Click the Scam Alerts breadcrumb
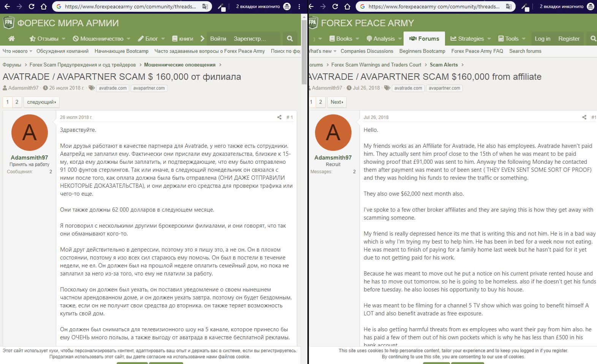Image resolution: width=597 pixels, height=364 pixels. (x=444, y=65)
